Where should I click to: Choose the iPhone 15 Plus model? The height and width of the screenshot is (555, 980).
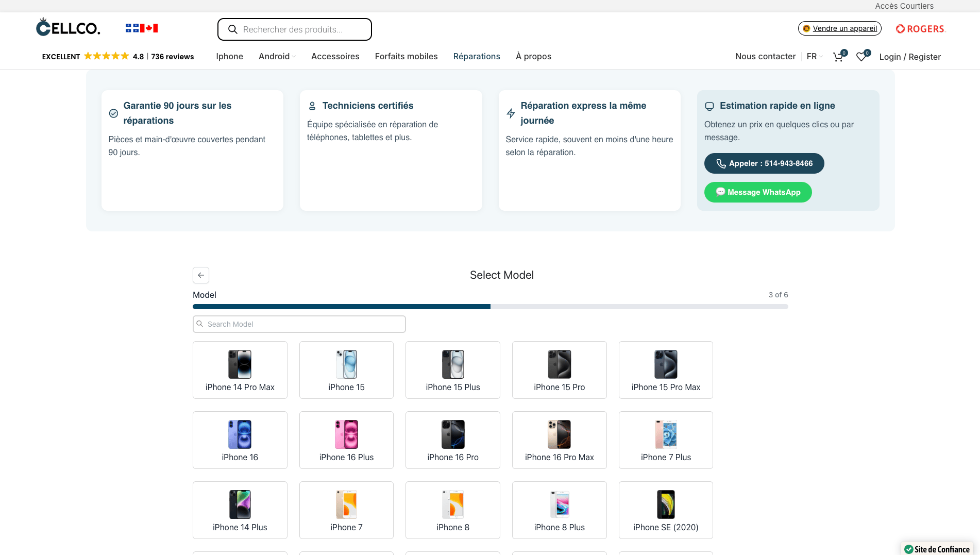point(453,370)
